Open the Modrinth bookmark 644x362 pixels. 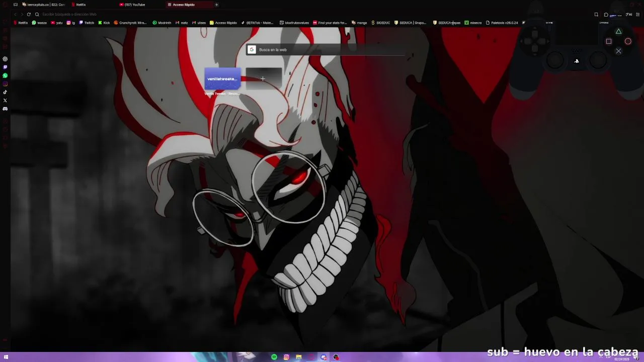[162, 23]
